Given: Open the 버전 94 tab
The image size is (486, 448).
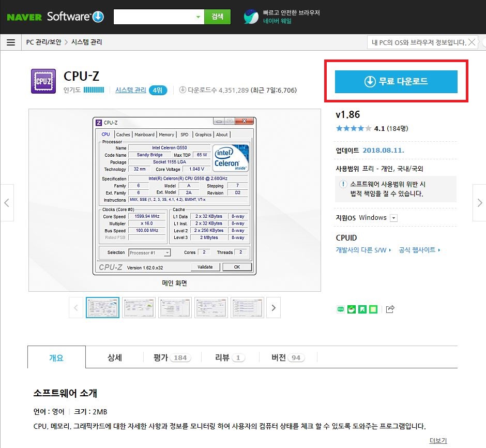Looking at the screenshot, I should [288, 357].
